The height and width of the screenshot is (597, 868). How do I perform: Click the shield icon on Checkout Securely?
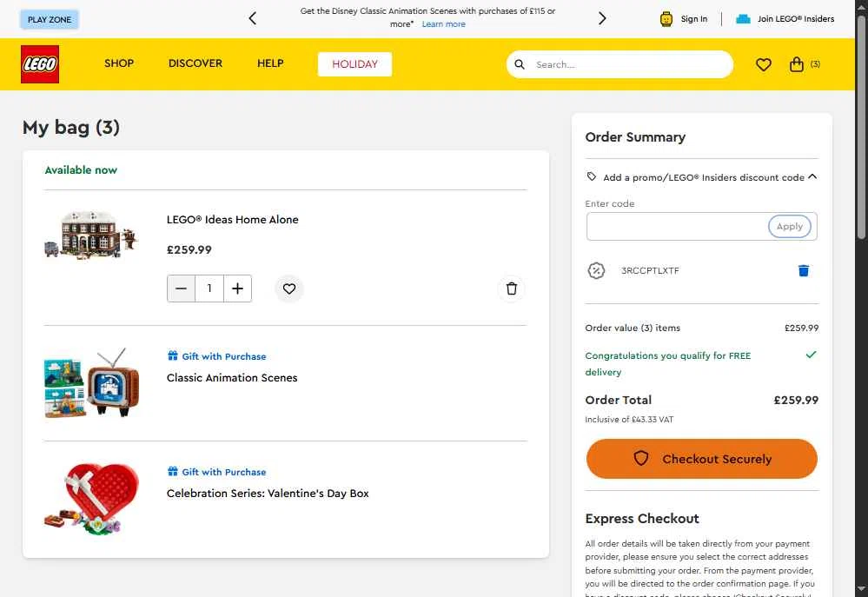641,459
